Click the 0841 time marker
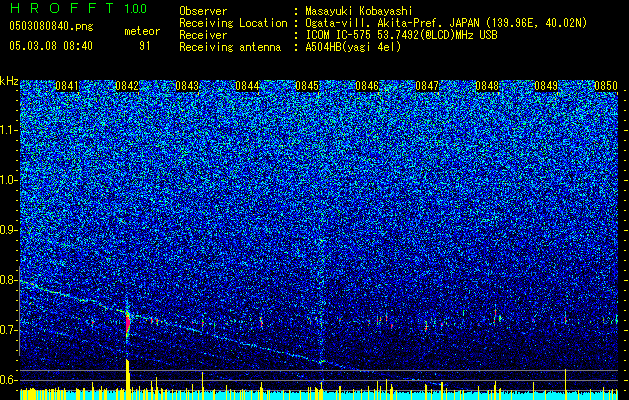The height and width of the screenshot is (400, 629). (67, 86)
